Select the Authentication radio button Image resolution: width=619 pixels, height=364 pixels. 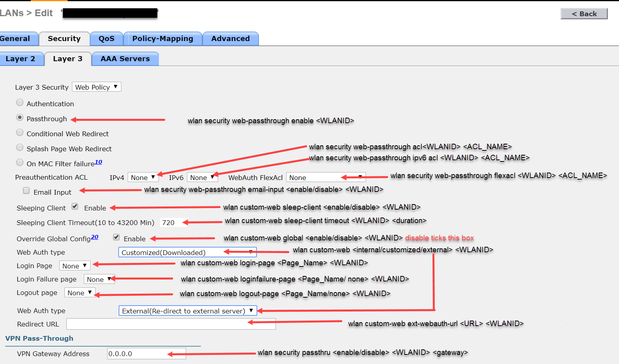[x=20, y=103]
